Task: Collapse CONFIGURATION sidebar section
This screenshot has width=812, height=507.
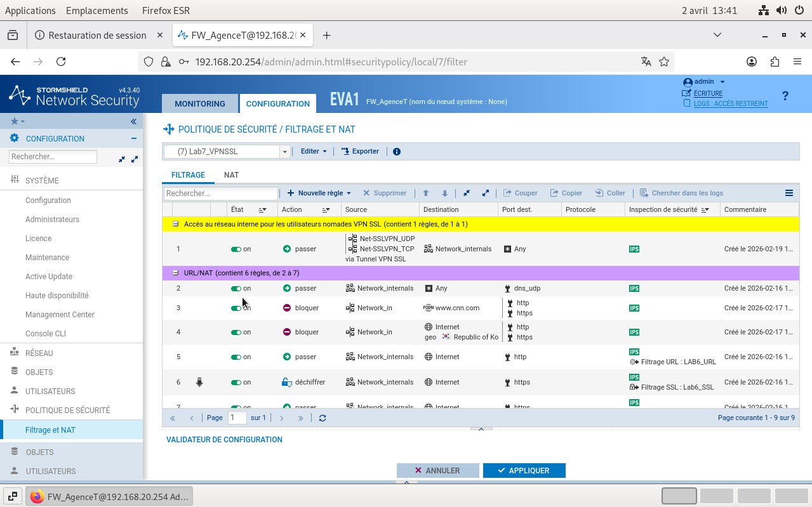Action: coord(133,138)
